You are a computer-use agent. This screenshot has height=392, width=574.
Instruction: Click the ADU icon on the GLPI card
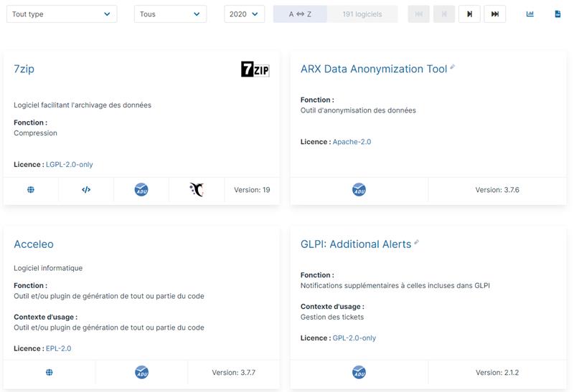click(x=359, y=372)
